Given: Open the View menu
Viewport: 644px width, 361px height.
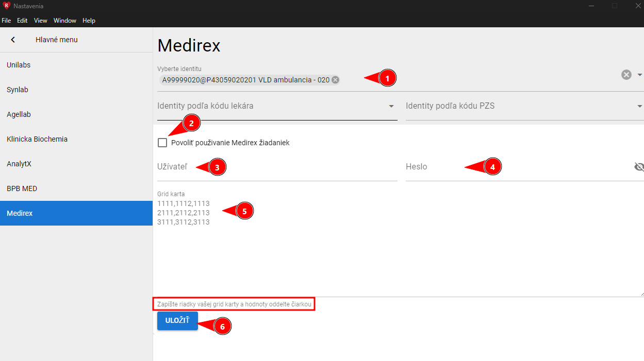Looking at the screenshot, I should click(x=41, y=21).
